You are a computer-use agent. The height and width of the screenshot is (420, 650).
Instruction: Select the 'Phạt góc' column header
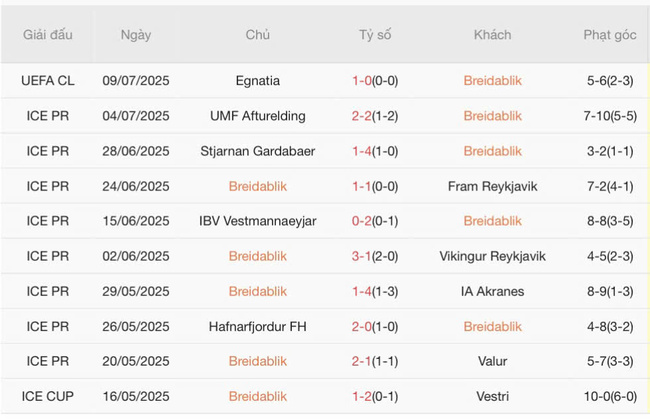click(610, 35)
